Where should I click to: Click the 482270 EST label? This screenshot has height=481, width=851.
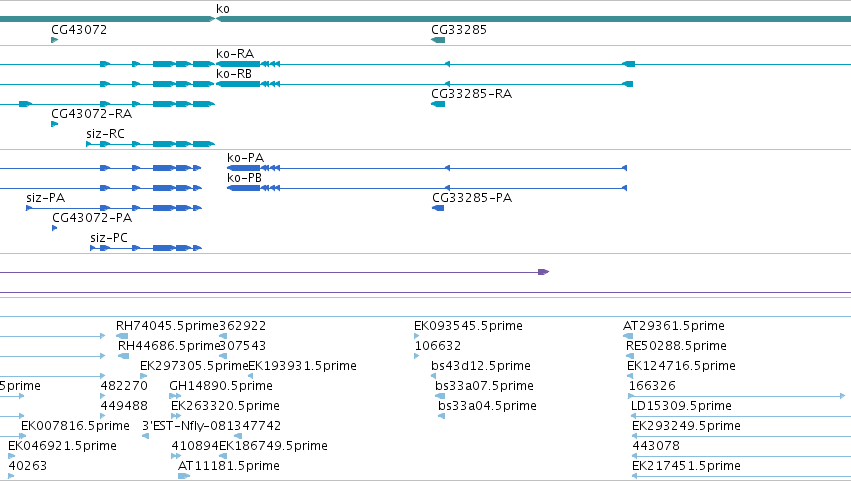click(124, 387)
